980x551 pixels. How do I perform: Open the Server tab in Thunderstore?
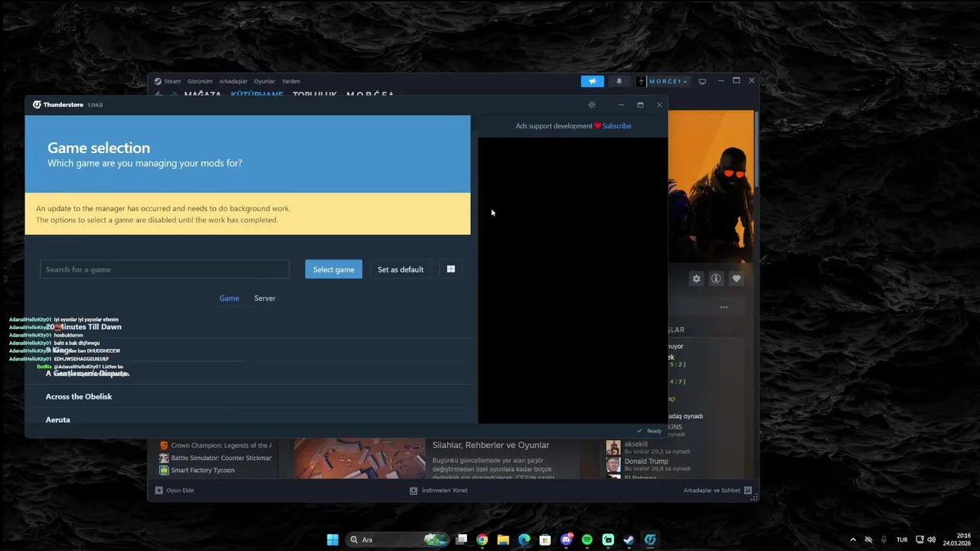265,298
